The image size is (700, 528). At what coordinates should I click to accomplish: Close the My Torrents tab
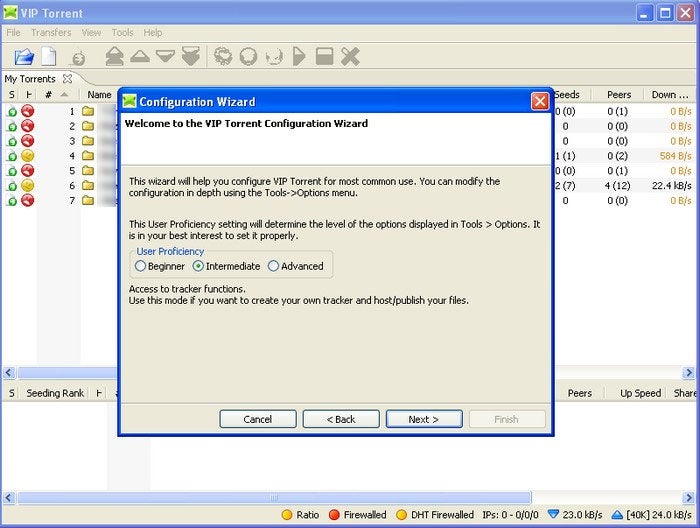coord(67,79)
